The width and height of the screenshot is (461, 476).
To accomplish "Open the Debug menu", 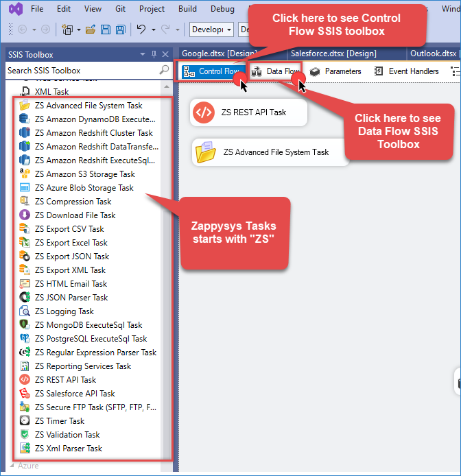I will pyautogui.click(x=222, y=9).
